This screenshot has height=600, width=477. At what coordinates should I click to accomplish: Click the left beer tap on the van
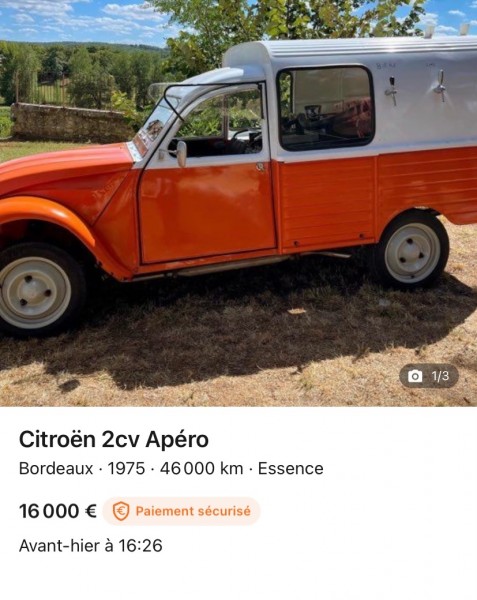click(392, 91)
